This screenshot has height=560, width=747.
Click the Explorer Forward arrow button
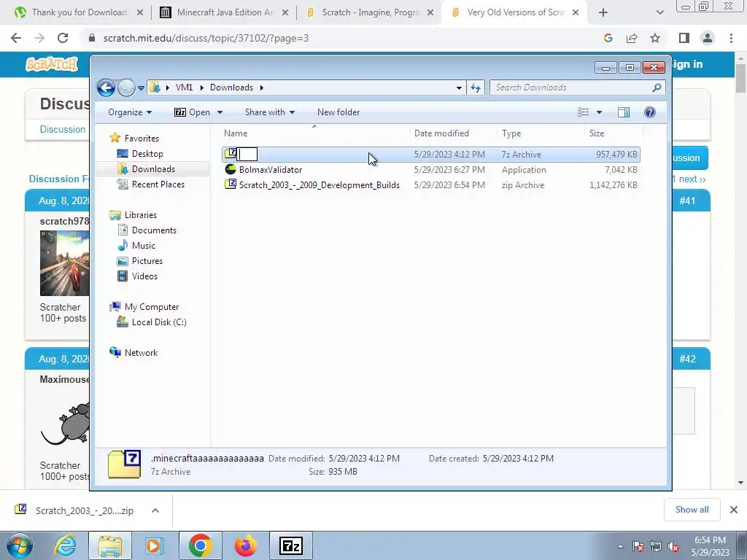[x=126, y=87]
